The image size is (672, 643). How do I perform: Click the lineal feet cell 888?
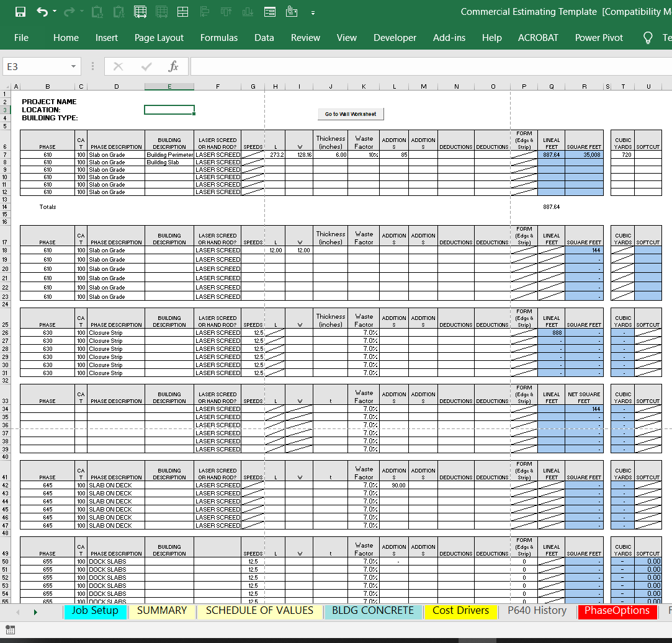pos(551,333)
